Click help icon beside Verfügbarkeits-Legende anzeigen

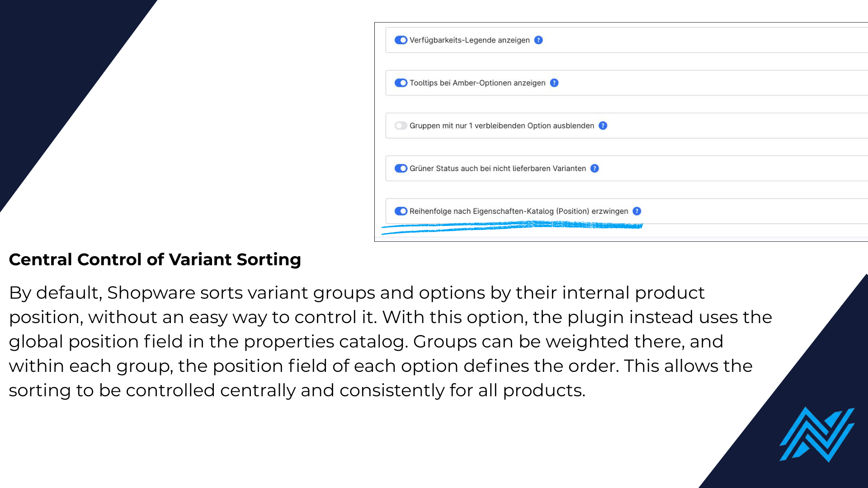point(538,40)
